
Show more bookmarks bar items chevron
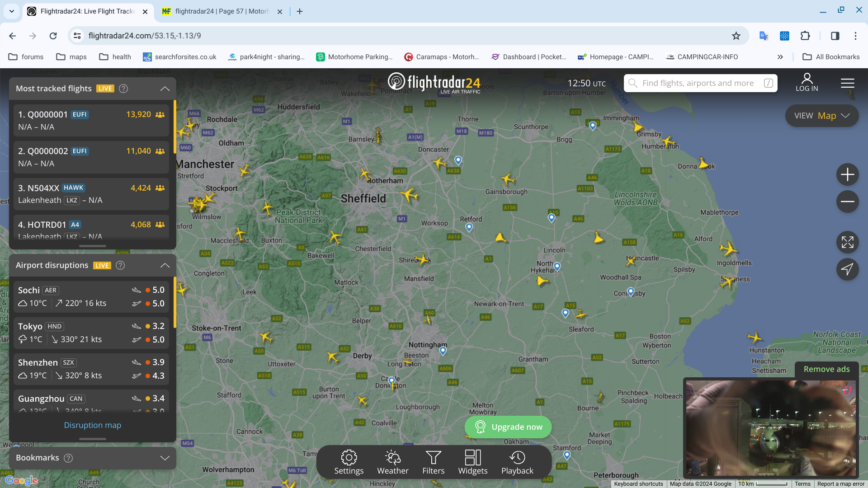click(780, 57)
